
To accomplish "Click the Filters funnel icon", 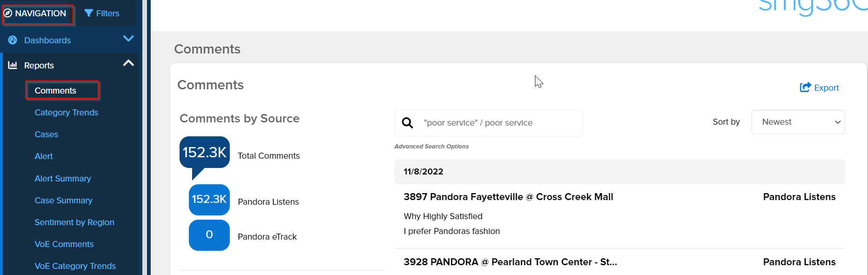I will click(88, 13).
